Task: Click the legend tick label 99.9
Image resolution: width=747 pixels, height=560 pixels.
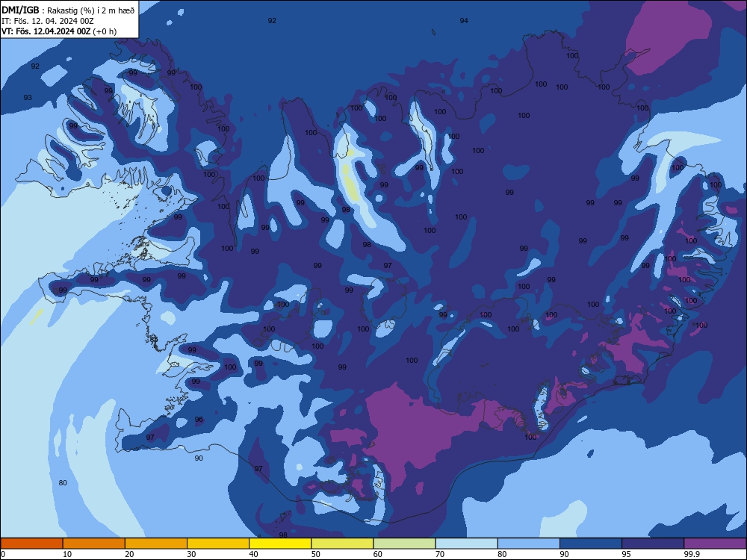Action: click(692, 554)
